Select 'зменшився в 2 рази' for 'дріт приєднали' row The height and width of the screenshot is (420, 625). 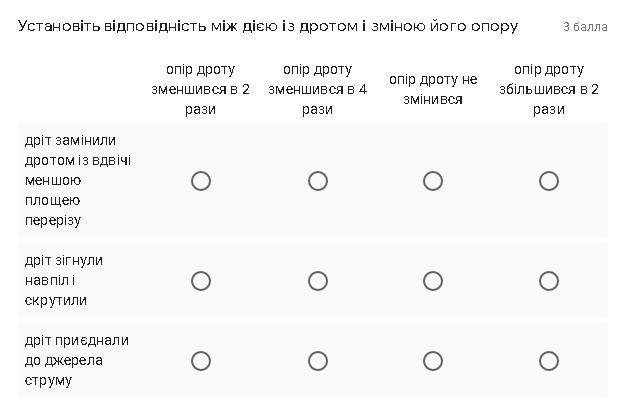tap(201, 361)
